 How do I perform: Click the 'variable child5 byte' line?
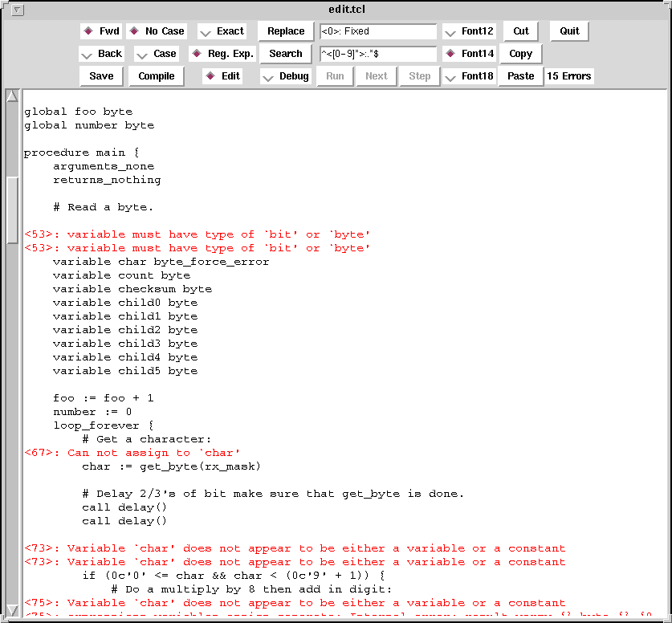point(125,371)
